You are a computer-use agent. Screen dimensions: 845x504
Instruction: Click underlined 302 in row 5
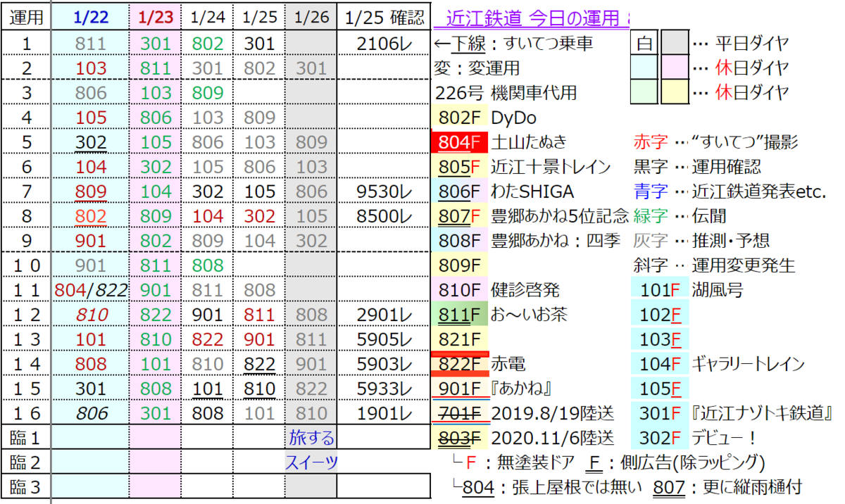(91, 142)
